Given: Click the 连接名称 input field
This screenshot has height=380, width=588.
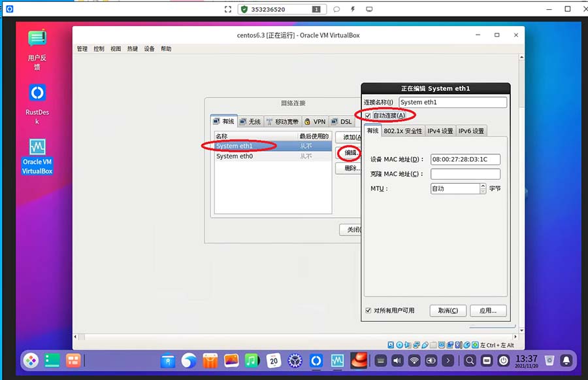Looking at the screenshot, I should coord(453,102).
